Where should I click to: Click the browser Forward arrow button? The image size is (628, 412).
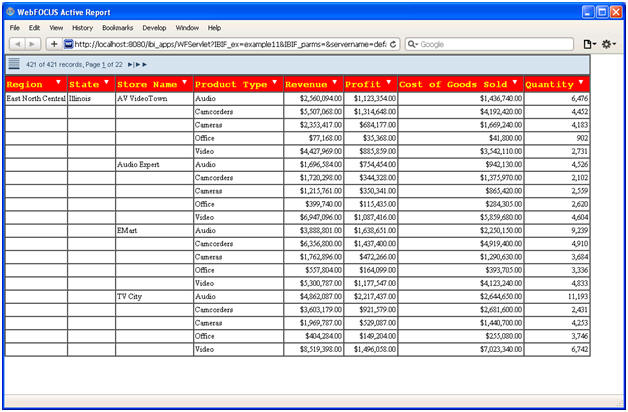32,44
